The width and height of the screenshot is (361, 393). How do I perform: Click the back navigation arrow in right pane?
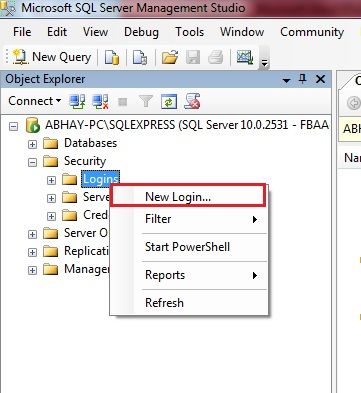354,103
